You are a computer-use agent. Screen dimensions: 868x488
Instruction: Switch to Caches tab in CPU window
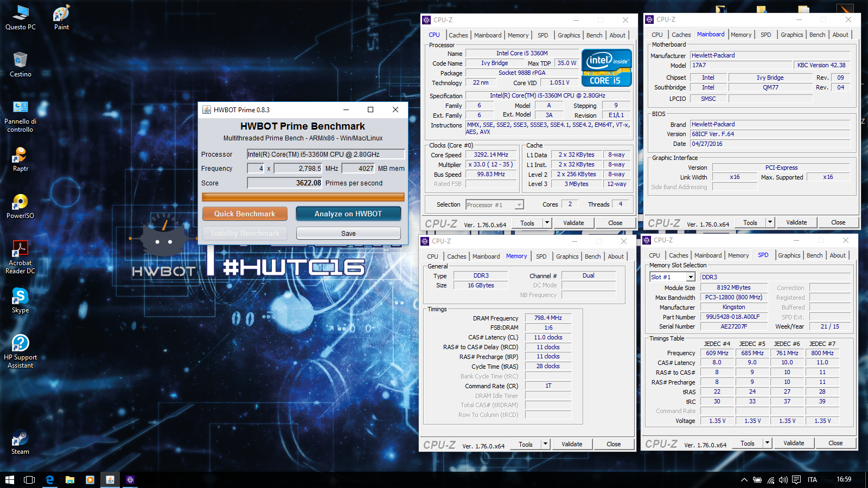point(458,35)
